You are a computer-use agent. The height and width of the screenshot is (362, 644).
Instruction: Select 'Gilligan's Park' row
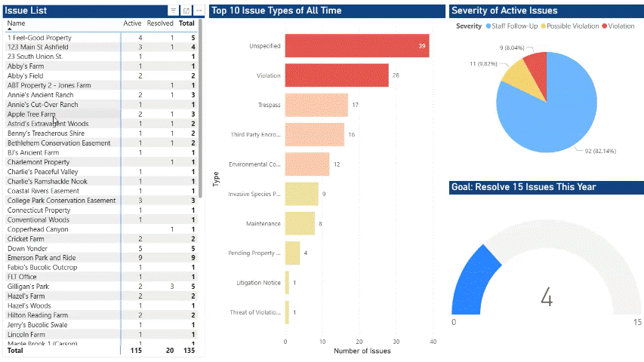tap(101, 287)
